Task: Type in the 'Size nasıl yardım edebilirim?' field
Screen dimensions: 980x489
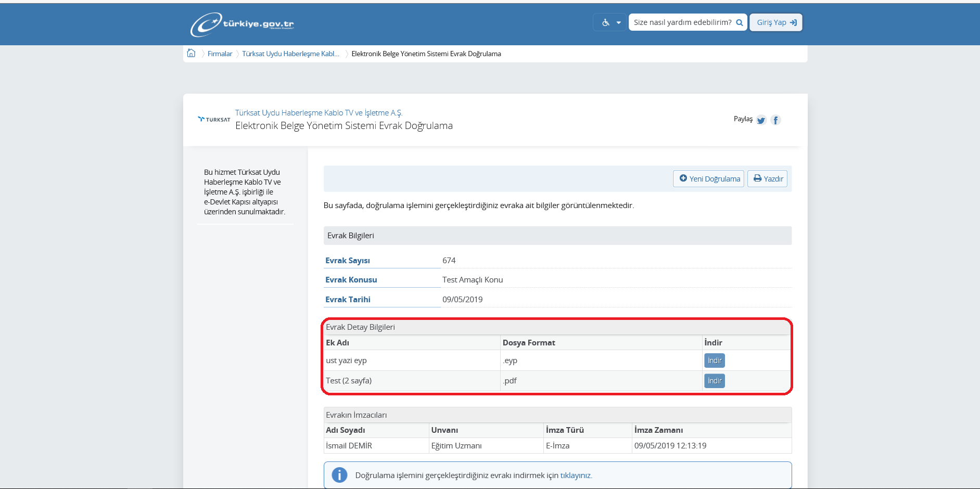Action: point(682,22)
